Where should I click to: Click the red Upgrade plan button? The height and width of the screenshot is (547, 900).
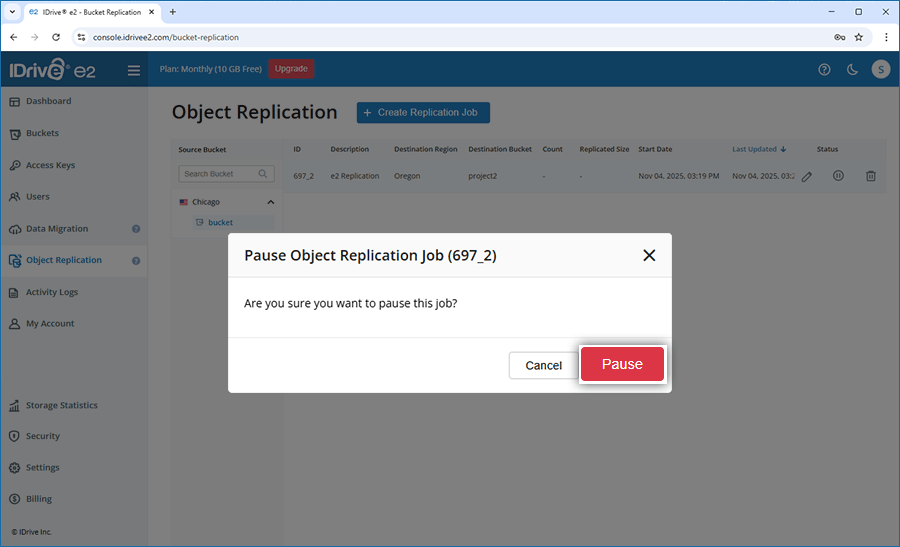coord(291,69)
